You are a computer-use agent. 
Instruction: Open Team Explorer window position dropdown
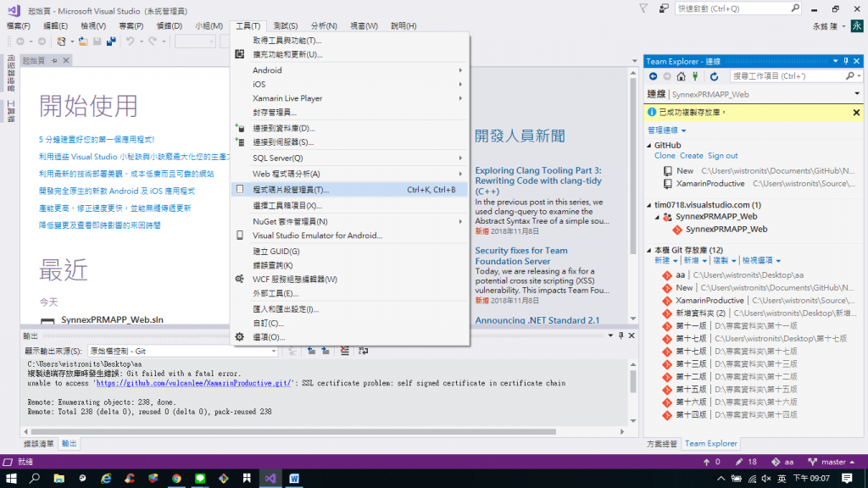[x=835, y=61]
